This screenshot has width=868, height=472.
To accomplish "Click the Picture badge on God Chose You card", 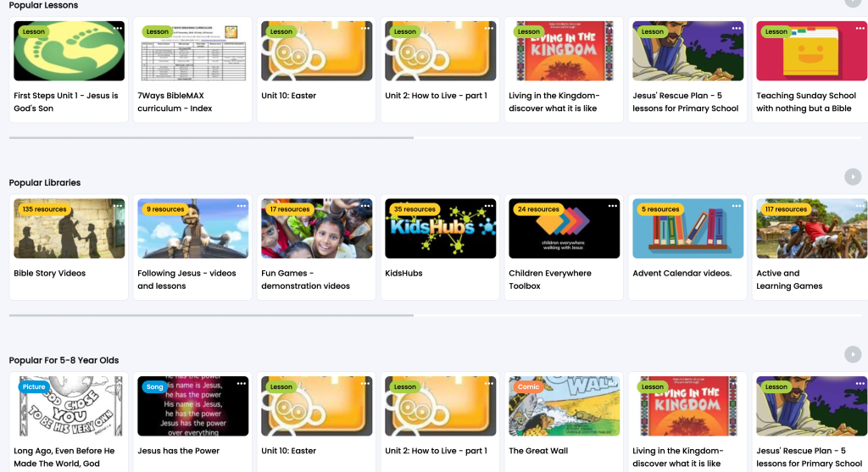I will [34, 386].
